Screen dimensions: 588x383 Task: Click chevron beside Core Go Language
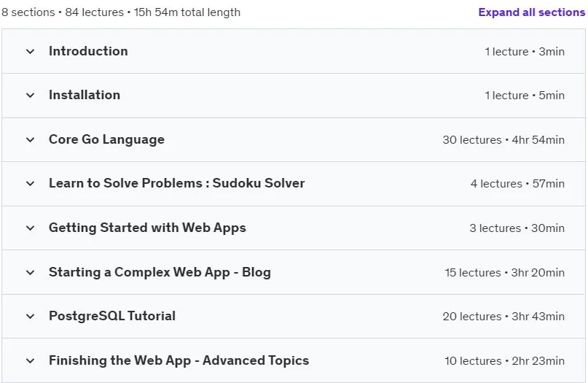(x=31, y=139)
